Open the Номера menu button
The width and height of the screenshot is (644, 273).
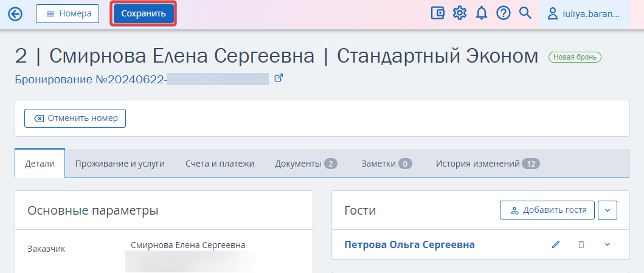click(x=68, y=13)
